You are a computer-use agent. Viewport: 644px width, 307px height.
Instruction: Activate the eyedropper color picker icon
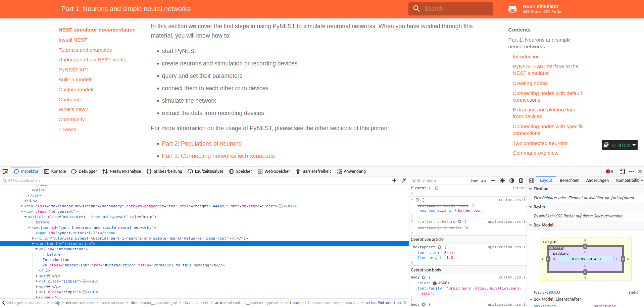[404, 181]
